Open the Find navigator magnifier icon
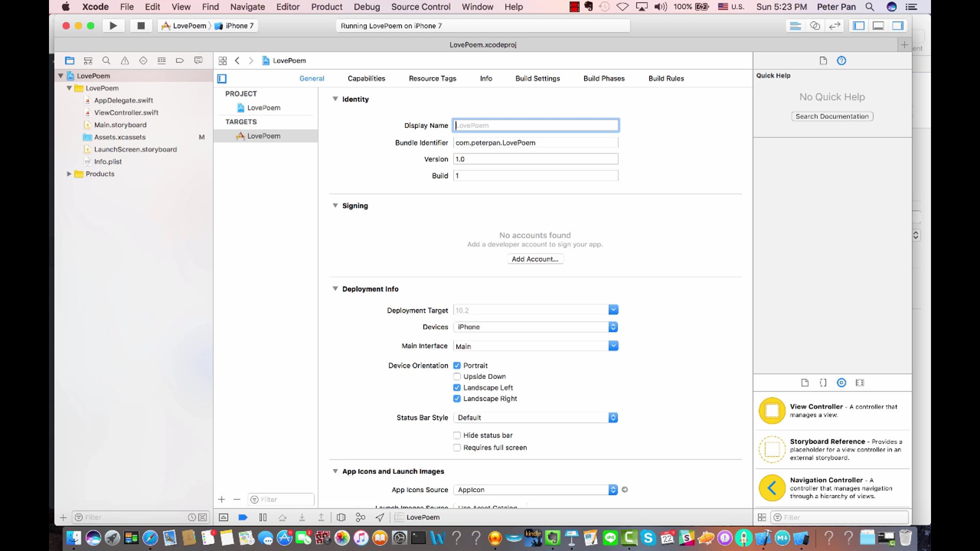The width and height of the screenshot is (980, 551). [x=106, y=61]
